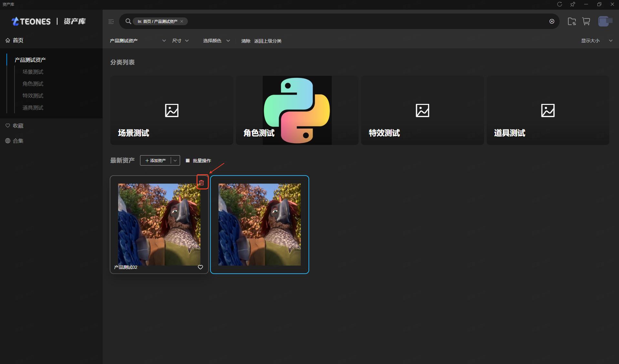Image resolution: width=619 pixels, height=364 pixels.
Task: Select 角色测试 in the sidebar tree
Action: click(x=33, y=84)
